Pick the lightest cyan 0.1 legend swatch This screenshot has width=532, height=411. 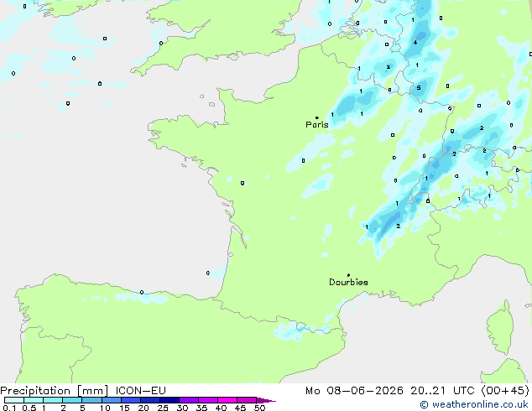[14, 400]
